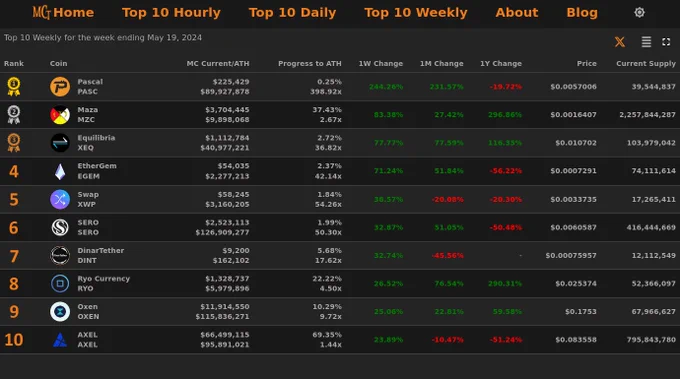Click the Pascal PASC coin name
This screenshot has width=680, height=379.
point(90,87)
